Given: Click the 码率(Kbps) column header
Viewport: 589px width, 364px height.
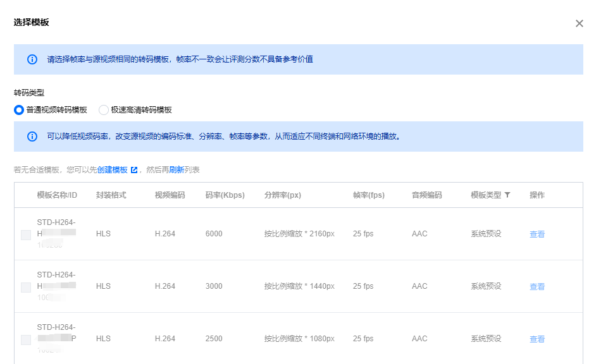Looking at the screenshot, I should pyautogui.click(x=225, y=195).
